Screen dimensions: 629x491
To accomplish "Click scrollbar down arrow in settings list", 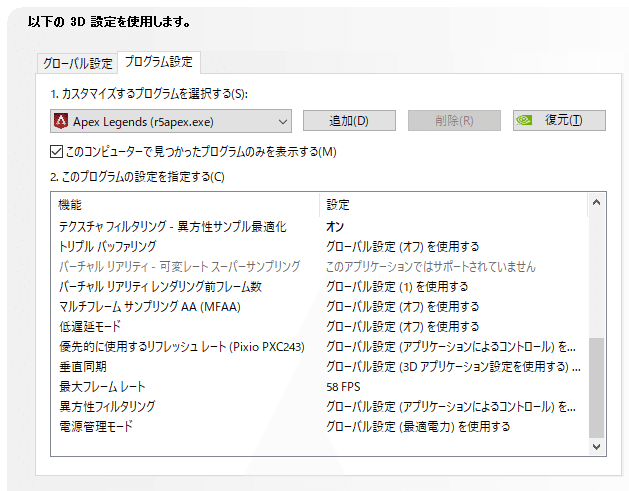I will pos(596,446).
